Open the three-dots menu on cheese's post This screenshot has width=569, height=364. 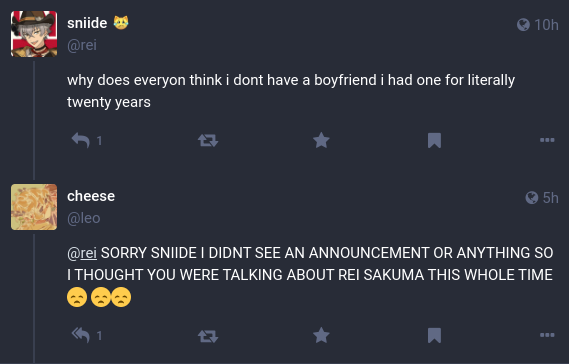pyautogui.click(x=547, y=335)
